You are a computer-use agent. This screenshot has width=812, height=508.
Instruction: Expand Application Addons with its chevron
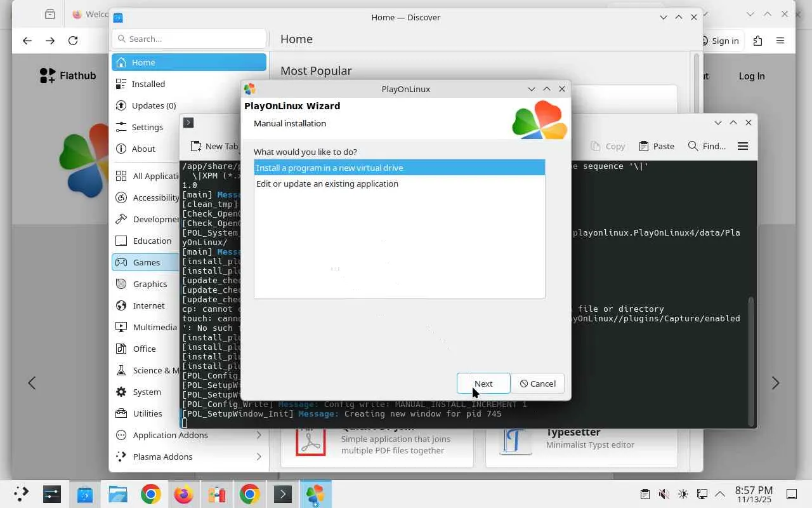click(x=259, y=435)
